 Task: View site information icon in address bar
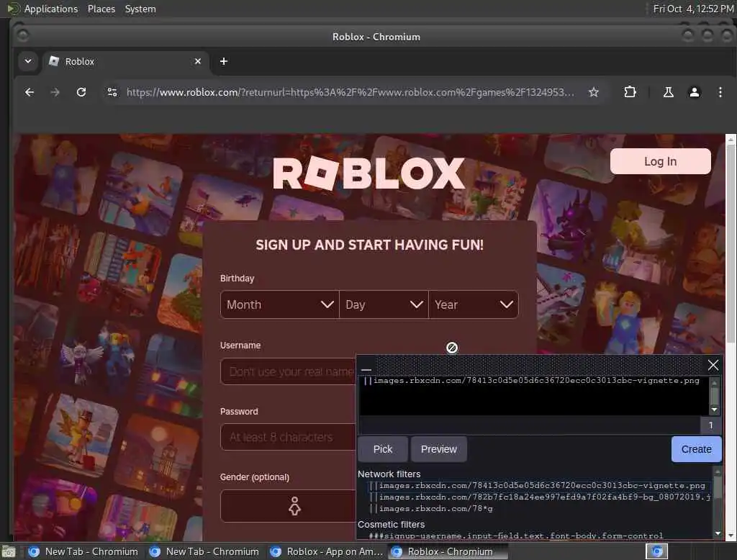tap(112, 92)
